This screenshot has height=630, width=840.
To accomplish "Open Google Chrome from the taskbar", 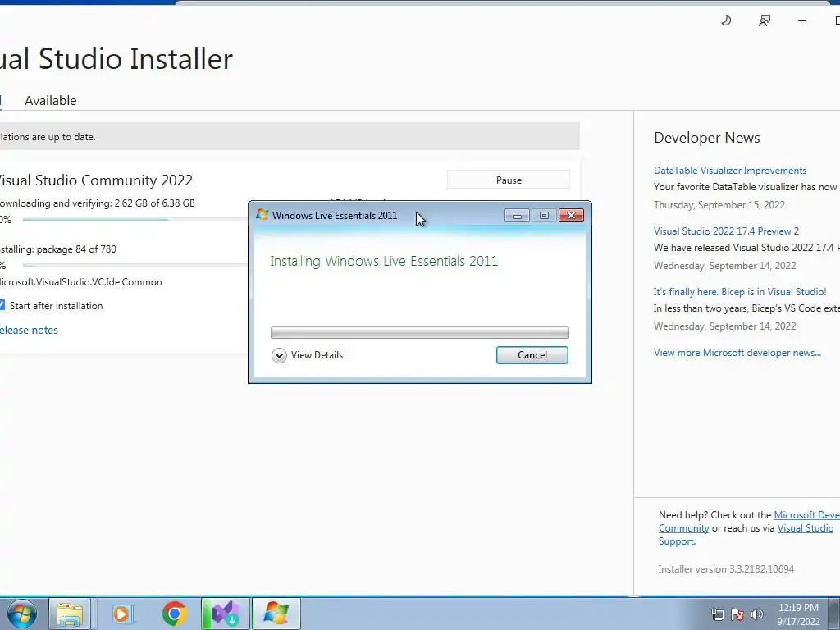I will pos(174,614).
